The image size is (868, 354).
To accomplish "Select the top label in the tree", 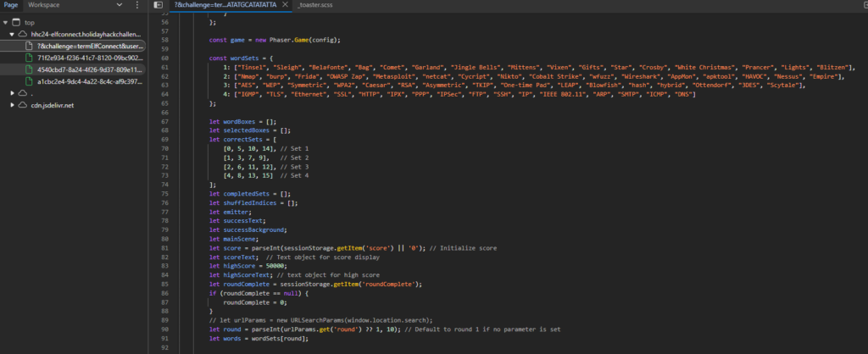I will pyautogui.click(x=30, y=23).
